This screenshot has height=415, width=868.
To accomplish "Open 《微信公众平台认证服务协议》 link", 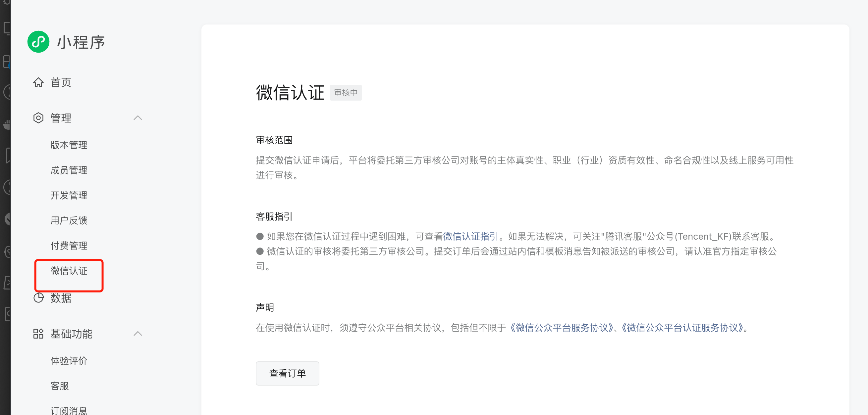I will coord(682,328).
